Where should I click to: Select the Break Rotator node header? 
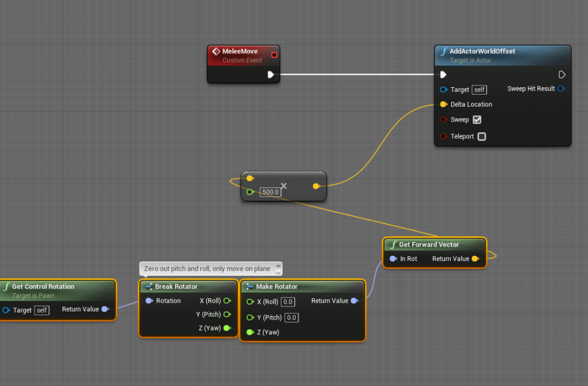176,287
